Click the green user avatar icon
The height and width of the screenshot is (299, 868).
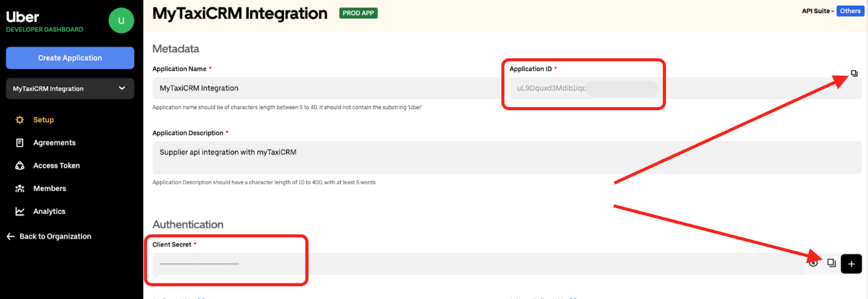[x=121, y=21]
